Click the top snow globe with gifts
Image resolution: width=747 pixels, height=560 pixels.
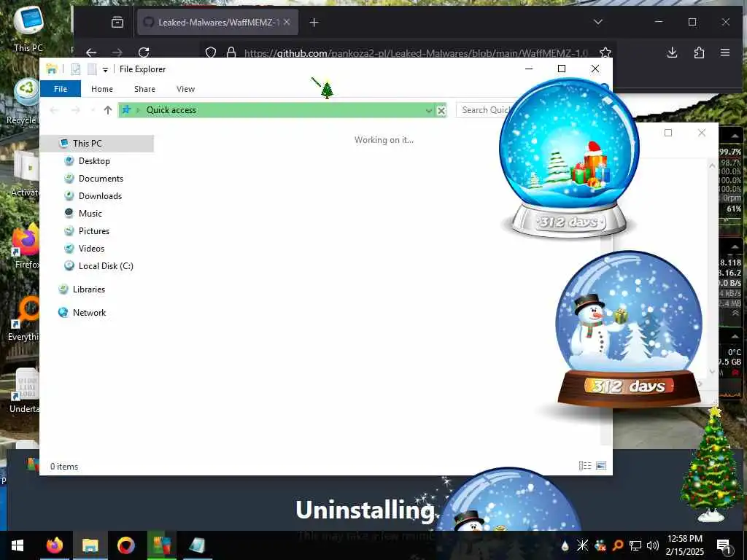pos(569,157)
